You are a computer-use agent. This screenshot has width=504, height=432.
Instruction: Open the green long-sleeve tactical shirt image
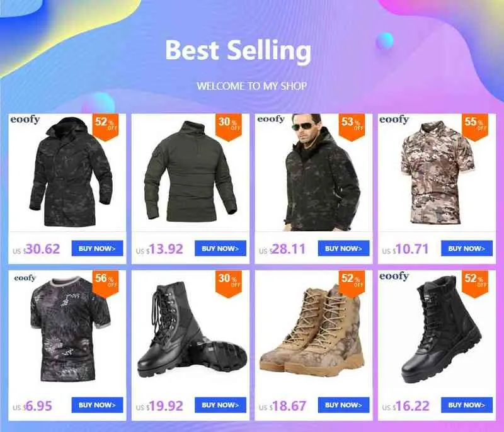pos(190,171)
